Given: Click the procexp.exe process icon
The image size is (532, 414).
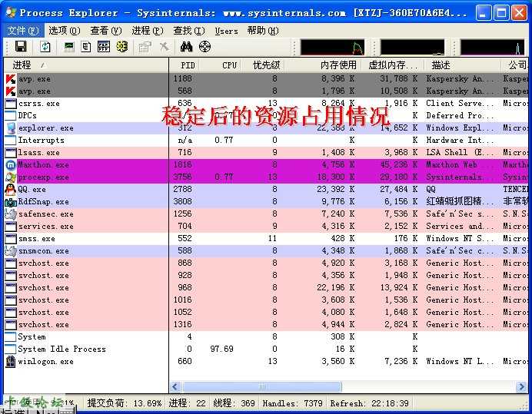Looking at the screenshot, I should point(11,177).
